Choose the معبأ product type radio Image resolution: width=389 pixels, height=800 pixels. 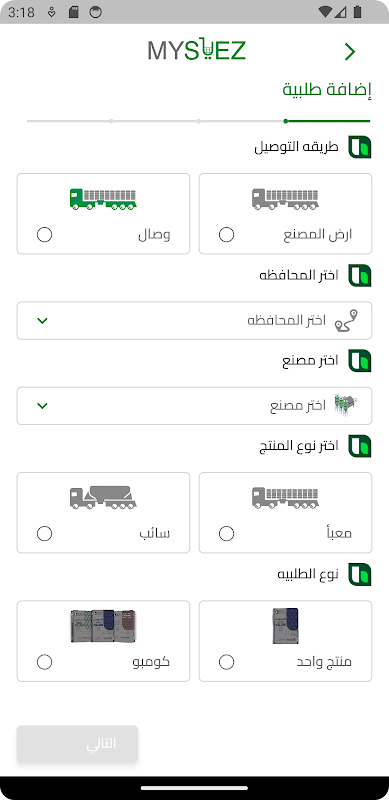(226, 534)
